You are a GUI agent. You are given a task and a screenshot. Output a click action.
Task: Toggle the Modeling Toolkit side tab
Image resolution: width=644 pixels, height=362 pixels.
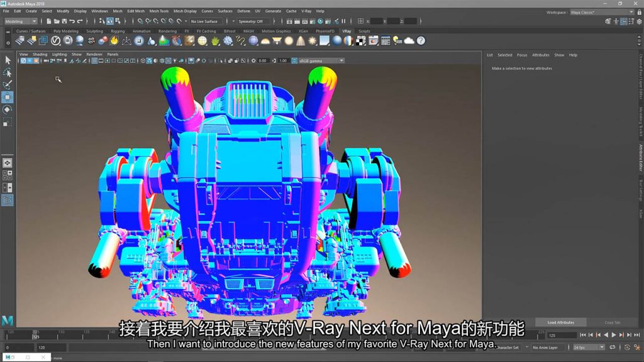click(640, 121)
